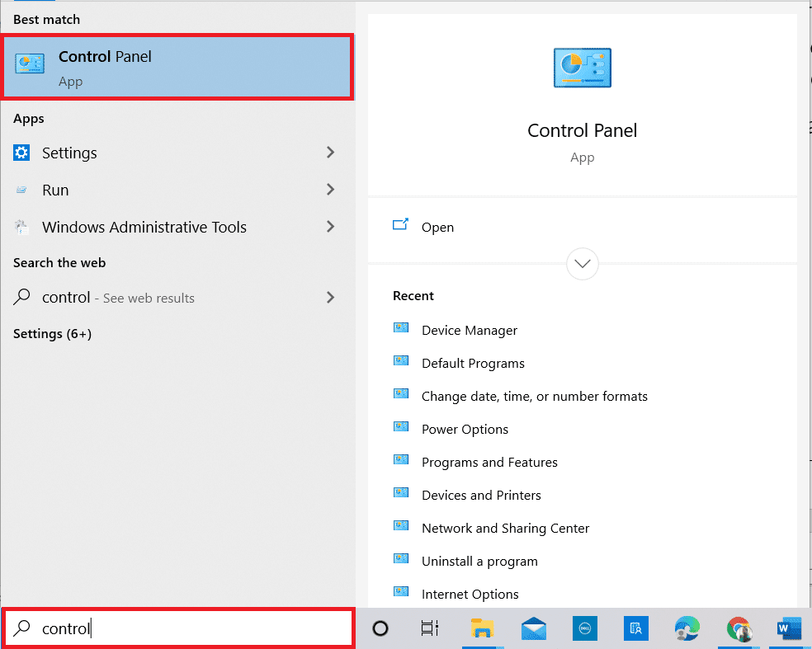Viewport: 812px width, 649px height.
Task: Click the Open button
Action: (x=437, y=227)
